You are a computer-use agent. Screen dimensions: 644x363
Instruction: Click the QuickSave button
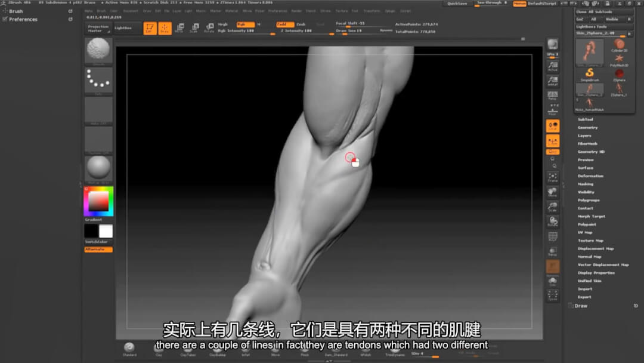click(x=457, y=4)
